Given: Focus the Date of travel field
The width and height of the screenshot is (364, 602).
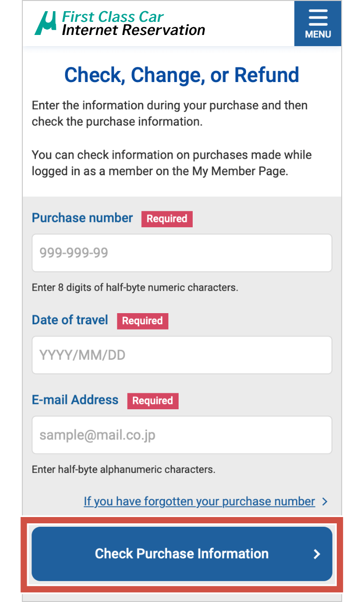Looking at the screenshot, I should 182,355.
